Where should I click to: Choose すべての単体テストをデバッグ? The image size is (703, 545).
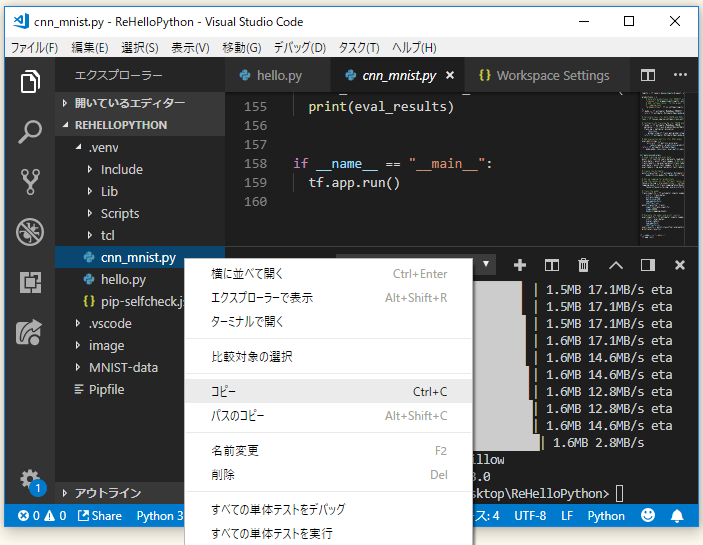point(329,510)
